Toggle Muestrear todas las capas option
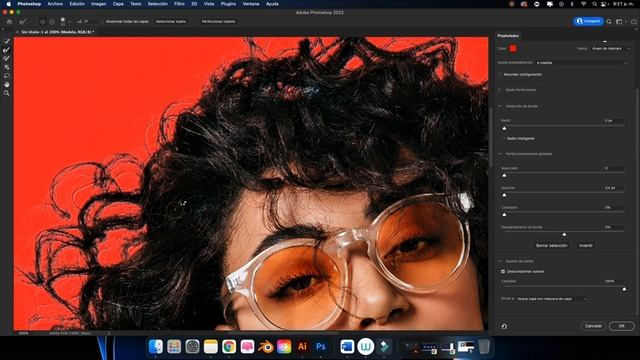 [127, 21]
